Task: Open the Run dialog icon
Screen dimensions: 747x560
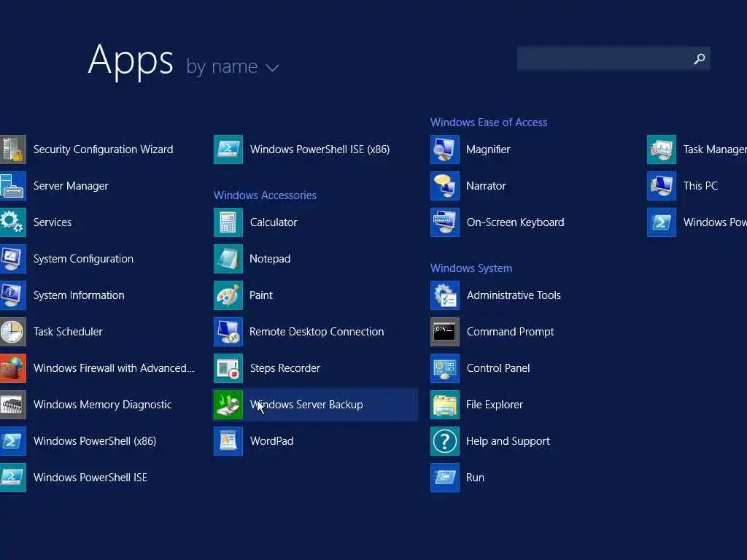Action: (445, 478)
